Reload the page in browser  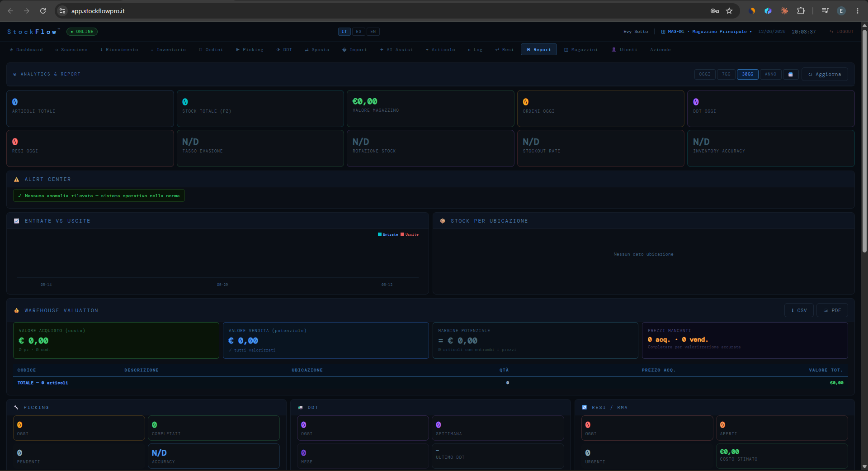(43, 11)
